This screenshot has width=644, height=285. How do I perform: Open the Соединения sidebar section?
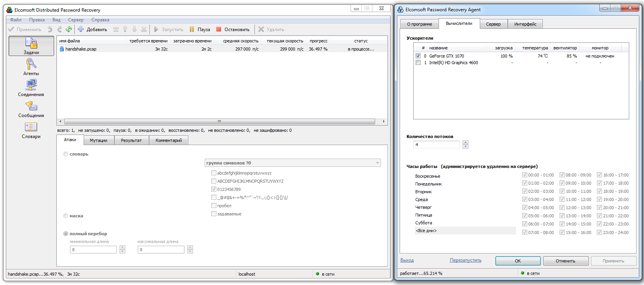point(31,88)
